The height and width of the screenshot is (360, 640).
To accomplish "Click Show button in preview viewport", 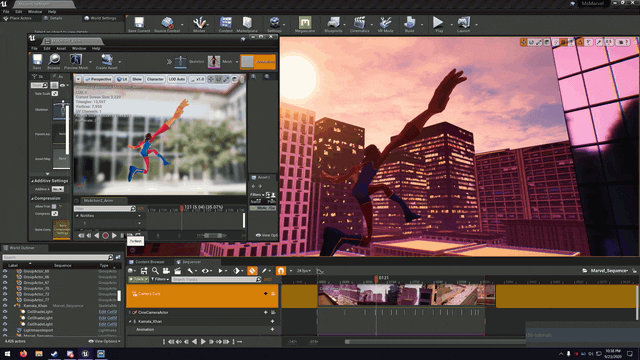I will 137,79.
